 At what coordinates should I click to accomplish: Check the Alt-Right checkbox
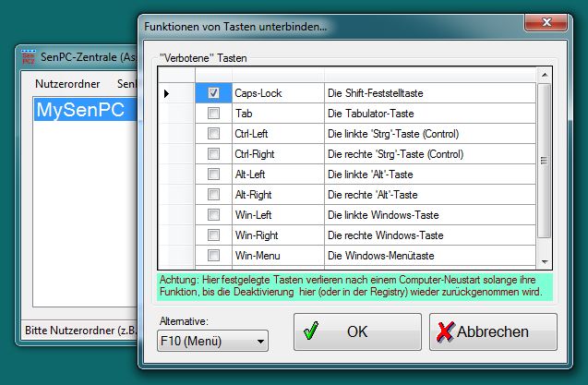pyautogui.click(x=213, y=194)
